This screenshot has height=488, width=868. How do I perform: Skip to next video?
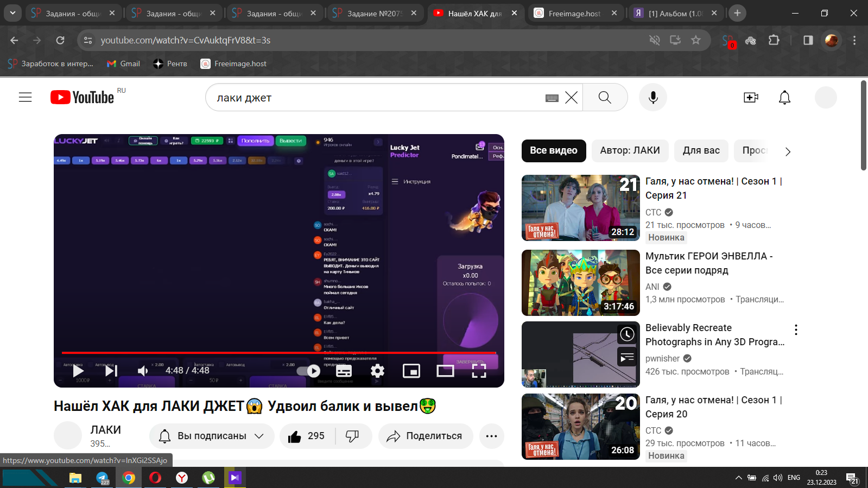[x=111, y=371]
